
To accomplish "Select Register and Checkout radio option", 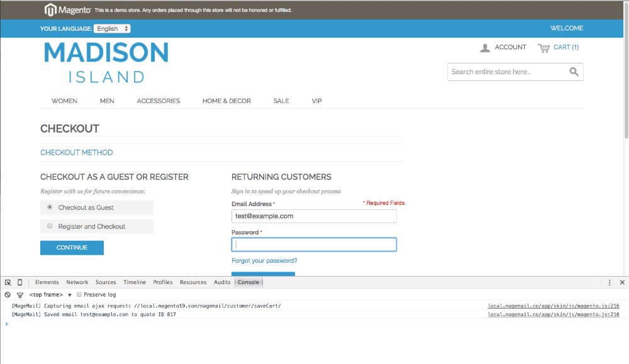I will pyautogui.click(x=50, y=226).
